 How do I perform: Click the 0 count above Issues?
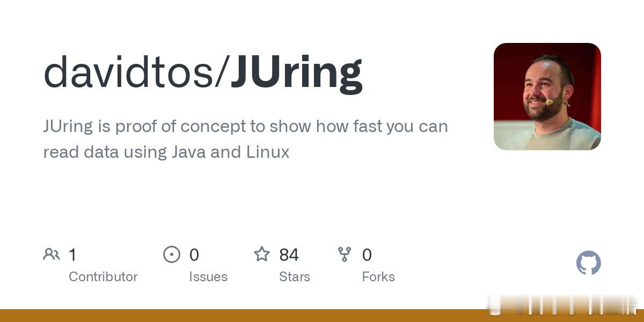(194, 254)
